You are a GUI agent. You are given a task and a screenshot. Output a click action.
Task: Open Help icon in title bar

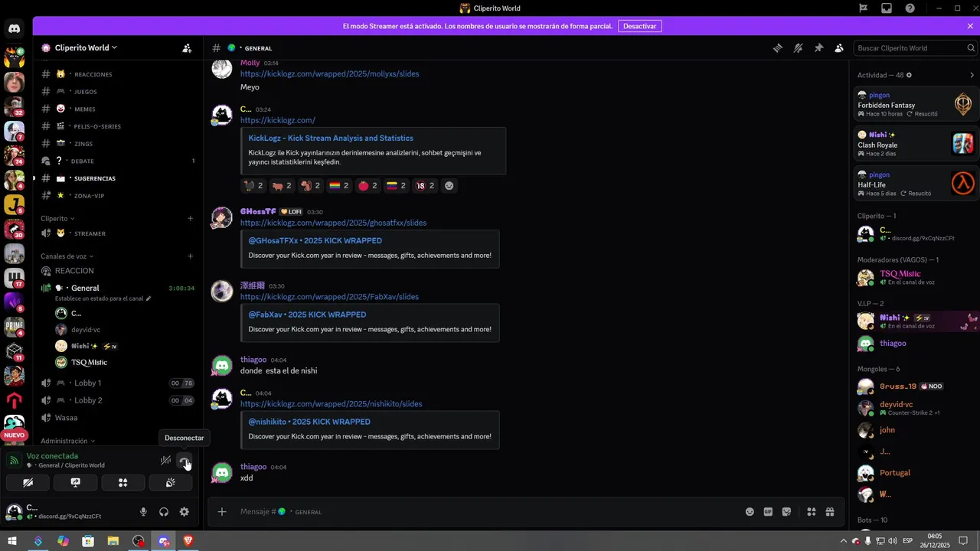(x=910, y=8)
